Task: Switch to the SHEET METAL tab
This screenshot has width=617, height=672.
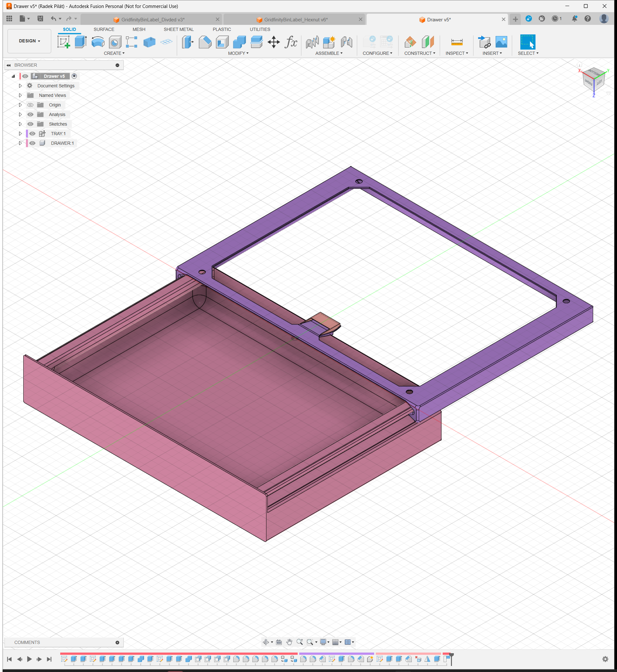Action: pos(178,29)
